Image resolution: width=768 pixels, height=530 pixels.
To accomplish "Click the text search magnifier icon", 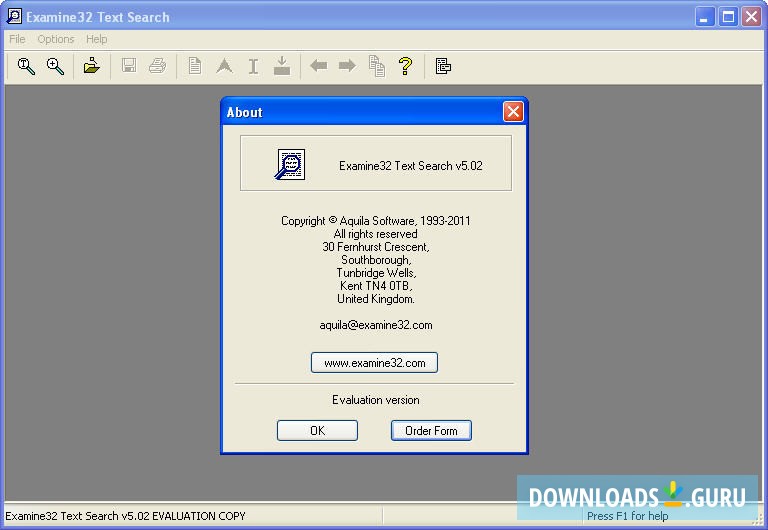I will click(26, 66).
